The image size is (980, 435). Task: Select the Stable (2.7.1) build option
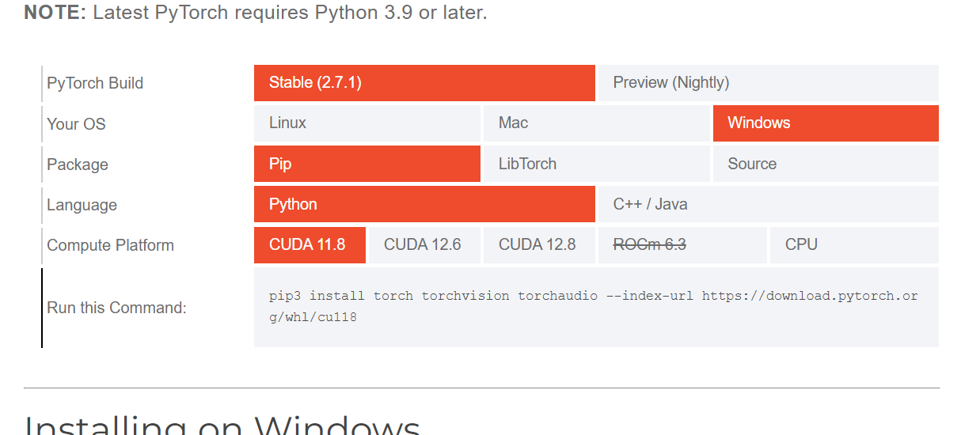pyautogui.click(x=424, y=83)
